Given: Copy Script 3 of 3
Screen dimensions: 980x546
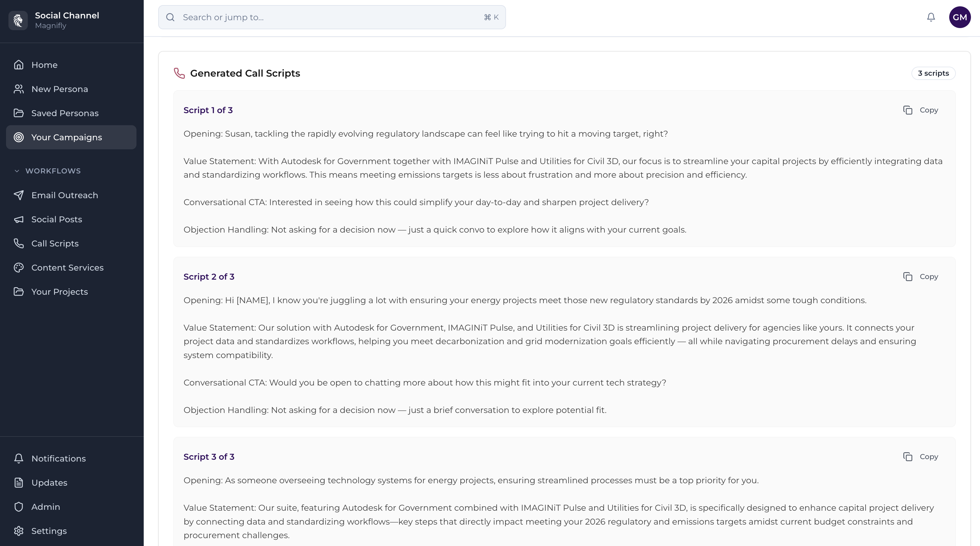Looking at the screenshot, I should pyautogui.click(x=921, y=457).
